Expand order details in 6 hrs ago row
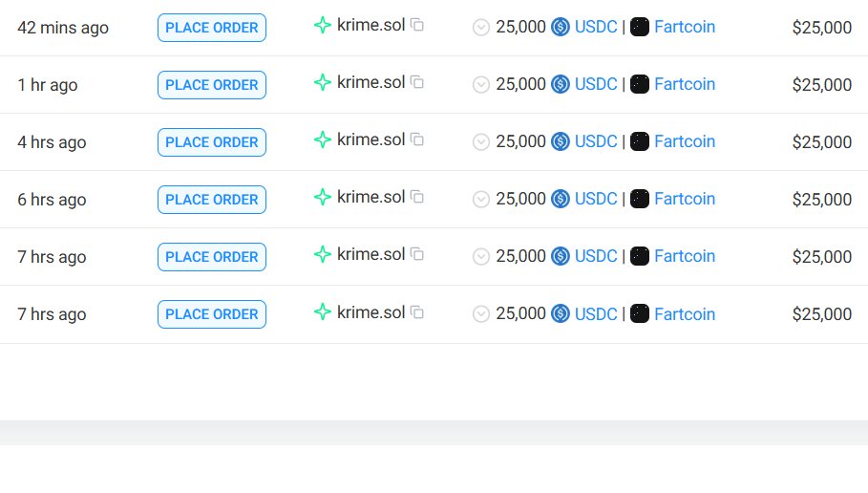The height and width of the screenshot is (493, 868). 481,200
